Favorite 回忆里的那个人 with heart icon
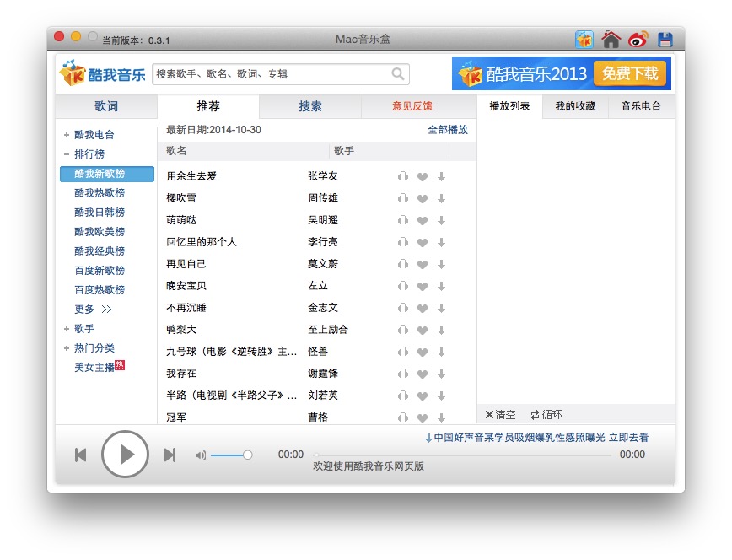Image resolution: width=732 pixels, height=560 pixels. pos(423,242)
